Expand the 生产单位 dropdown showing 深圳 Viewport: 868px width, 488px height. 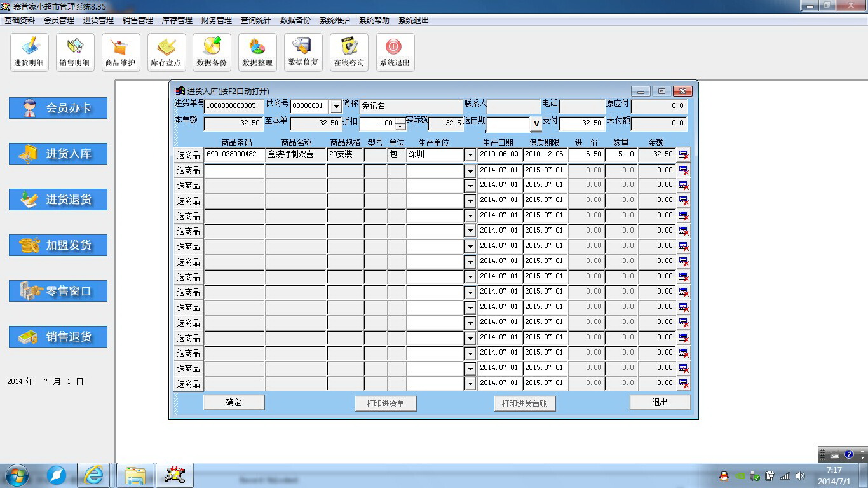point(470,155)
